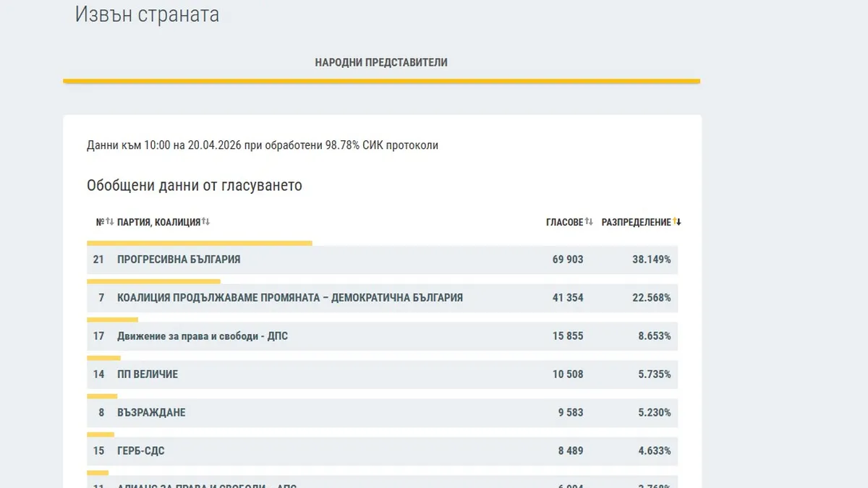Click the РАЗПРЕДЕЛЕНИЕ column header text
Image resolution: width=868 pixels, height=488 pixels.
(x=636, y=222)
